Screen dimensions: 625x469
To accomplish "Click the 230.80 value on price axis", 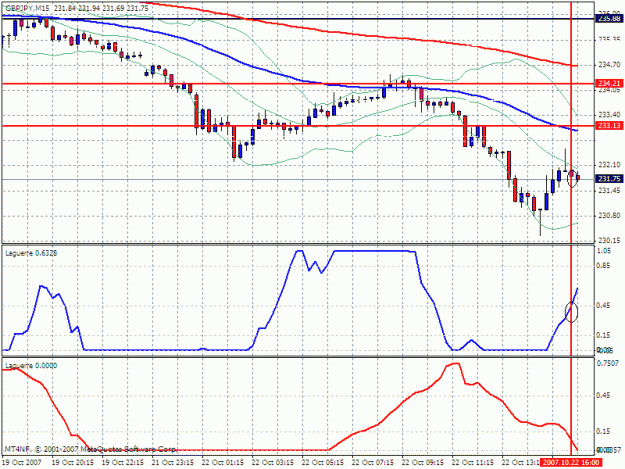I will (609, 216).
